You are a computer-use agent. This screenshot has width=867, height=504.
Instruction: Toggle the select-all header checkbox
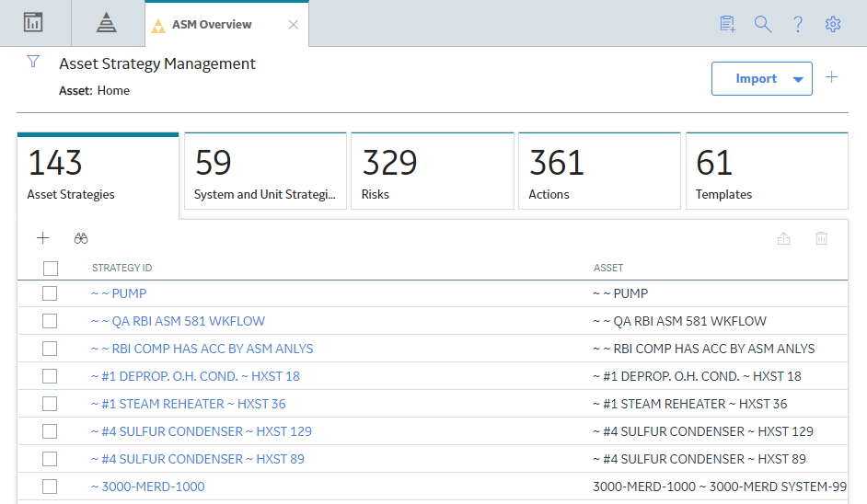pos(51,269)
